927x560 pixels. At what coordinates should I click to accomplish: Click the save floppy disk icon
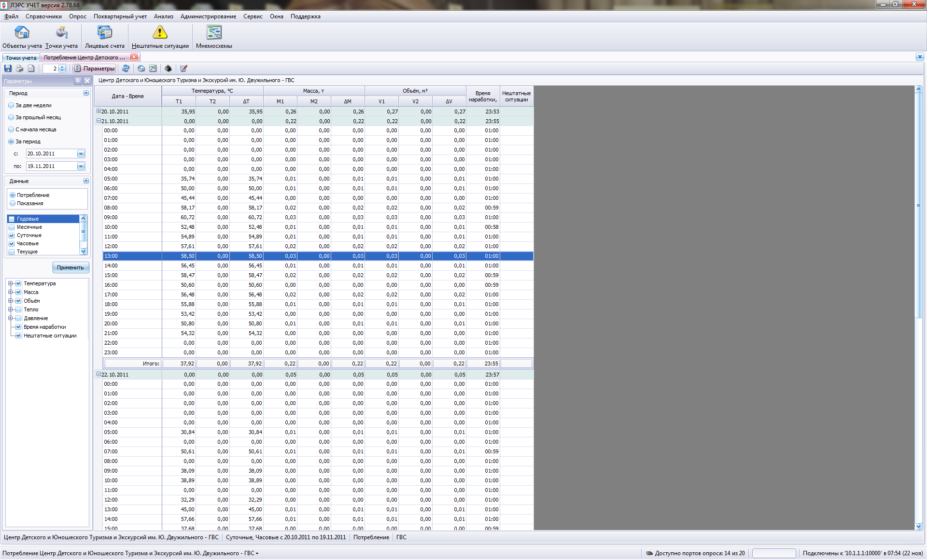click(8, 69)
